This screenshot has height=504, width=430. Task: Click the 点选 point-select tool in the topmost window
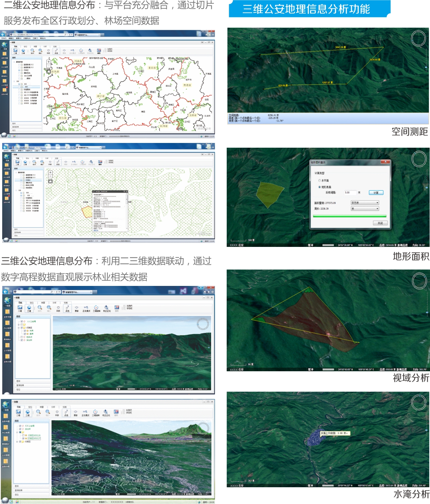point(56,51)
